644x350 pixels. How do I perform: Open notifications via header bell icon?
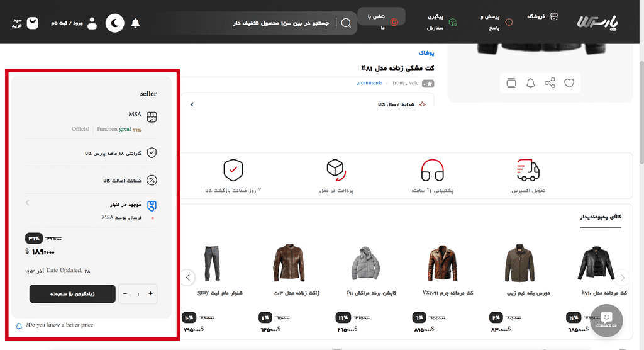pyautogui.click(x=136, y=23)
